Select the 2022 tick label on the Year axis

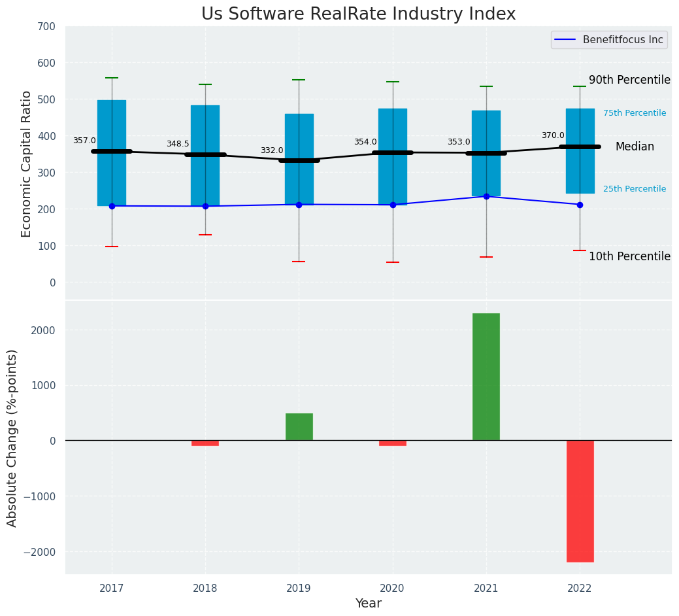(x=580, y=589)
